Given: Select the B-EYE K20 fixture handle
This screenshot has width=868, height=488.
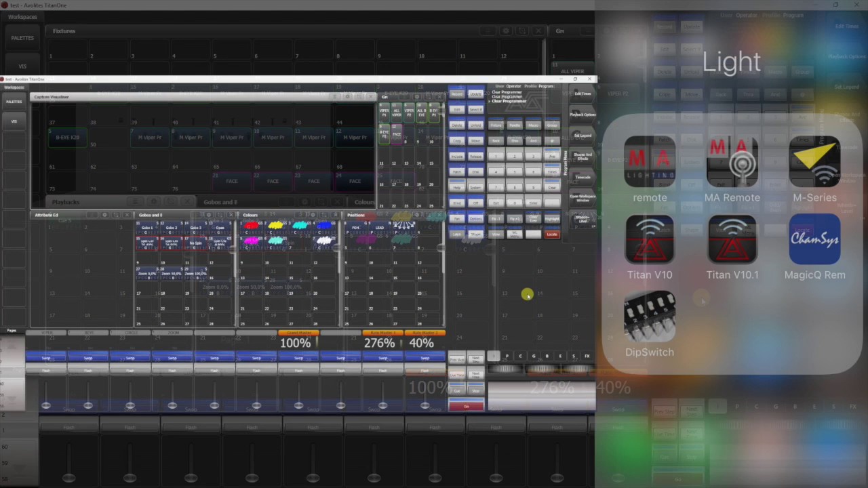Looking at the screenshot, I should pos(68,138).
